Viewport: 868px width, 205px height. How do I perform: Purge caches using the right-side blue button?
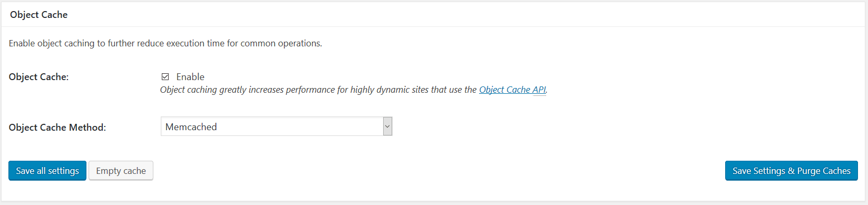(x=791, y=171)
